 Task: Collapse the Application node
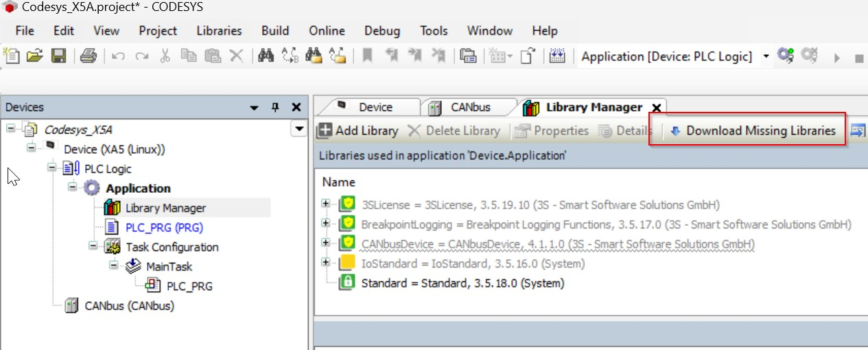click(73, 188)
